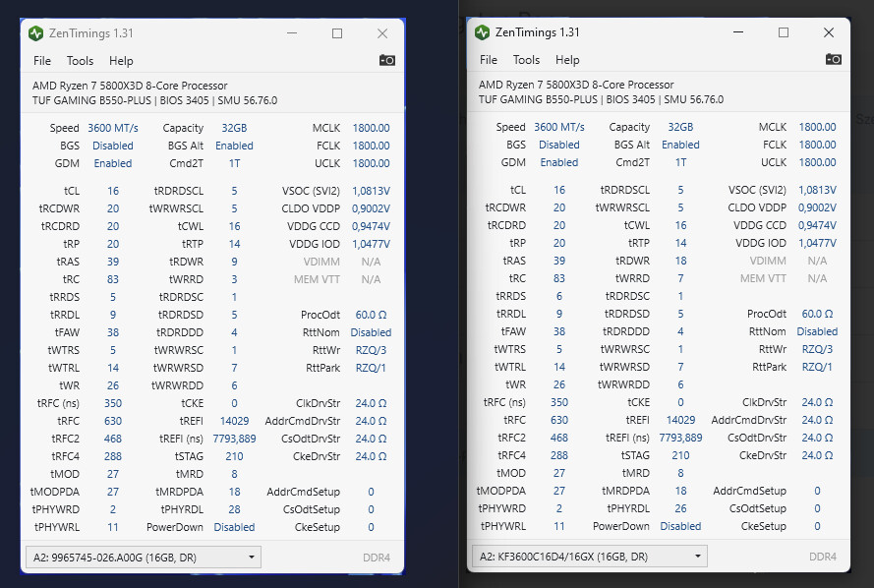
Task: Click tRC value 83 in left window
Action: coord(113,279)
